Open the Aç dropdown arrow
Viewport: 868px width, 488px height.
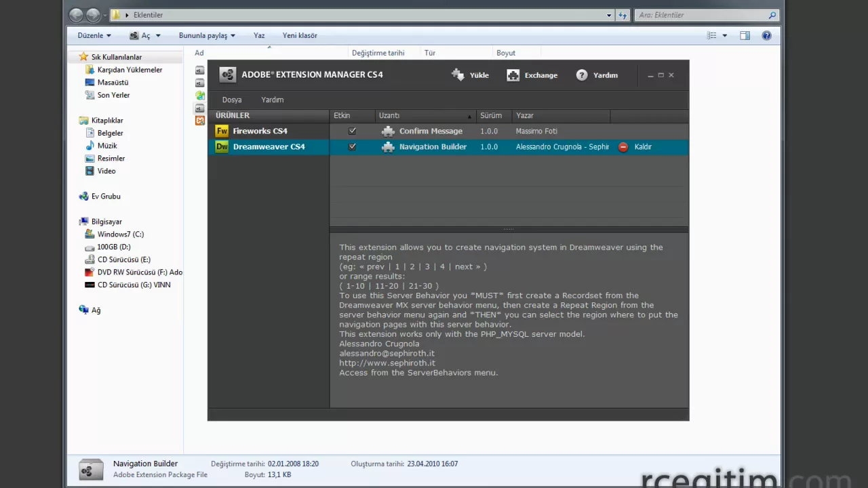coord(158,36)
